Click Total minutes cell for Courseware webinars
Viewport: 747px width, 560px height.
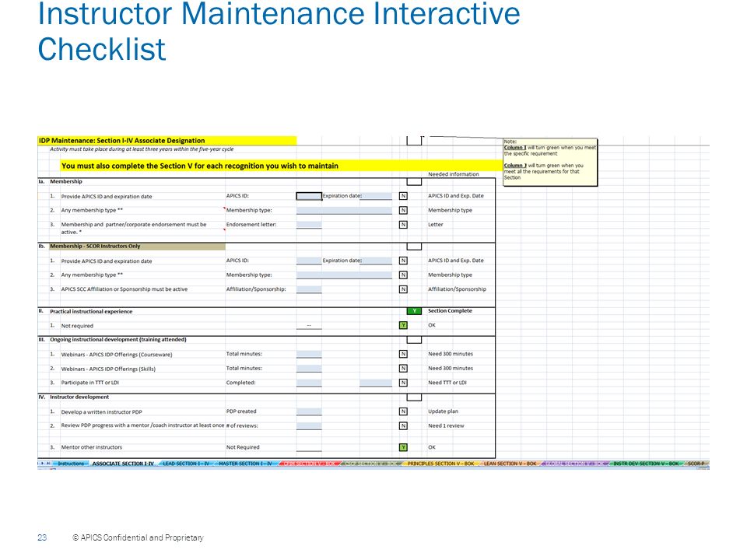(x=309, y=354)
